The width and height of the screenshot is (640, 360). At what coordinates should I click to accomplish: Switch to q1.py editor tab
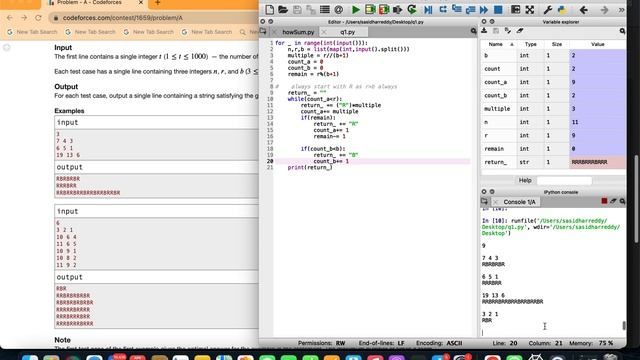click(x=347, y=32)
